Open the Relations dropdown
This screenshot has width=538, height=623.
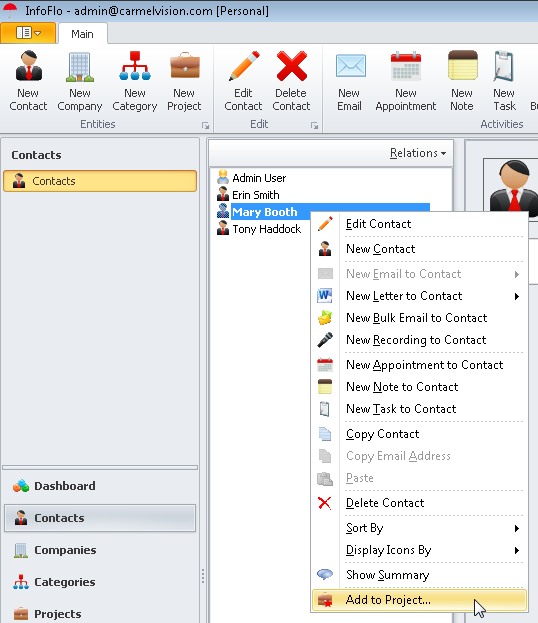(x=418, y=153)
